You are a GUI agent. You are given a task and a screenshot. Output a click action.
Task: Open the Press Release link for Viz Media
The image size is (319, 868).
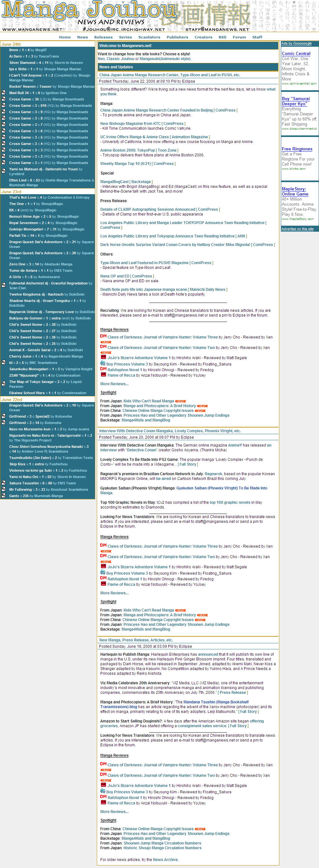pos(233,693)
